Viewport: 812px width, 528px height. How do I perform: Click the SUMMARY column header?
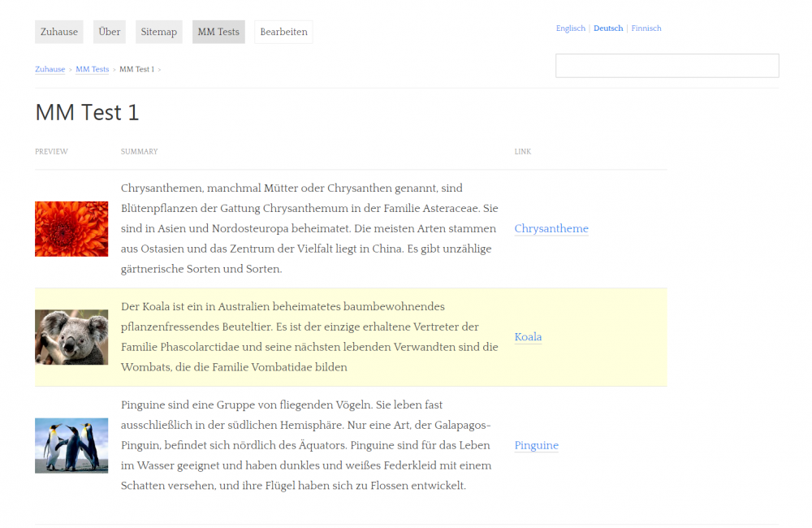[x=139, y=151]
